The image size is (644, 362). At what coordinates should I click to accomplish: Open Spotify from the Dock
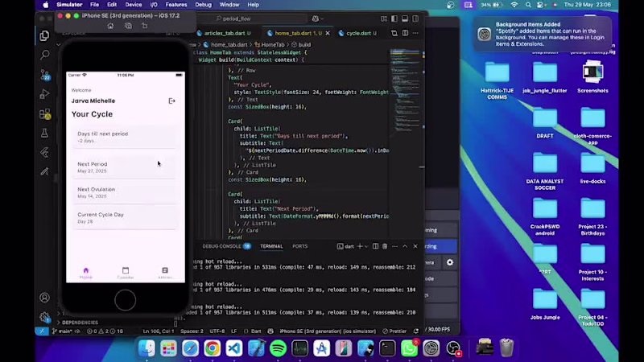(278, 348)
